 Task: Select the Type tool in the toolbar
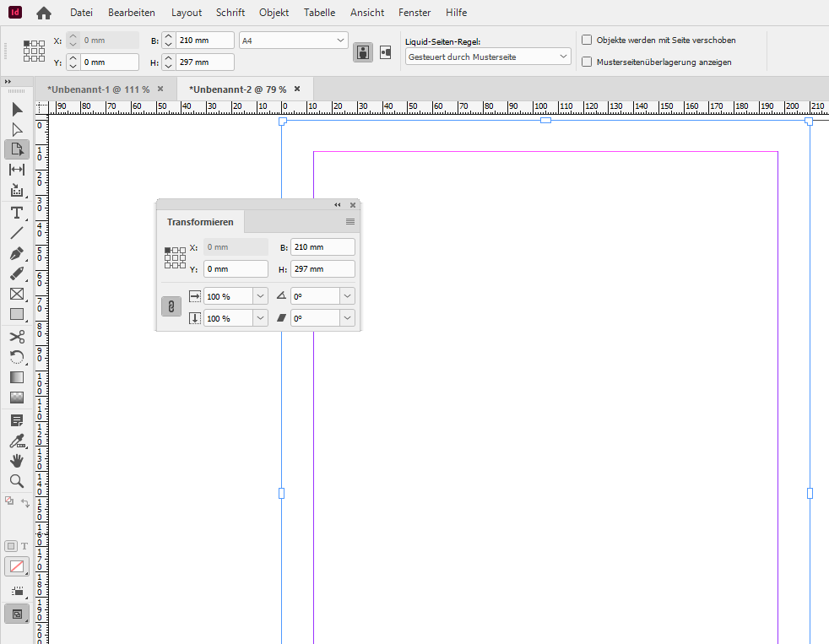pos(16,213)
